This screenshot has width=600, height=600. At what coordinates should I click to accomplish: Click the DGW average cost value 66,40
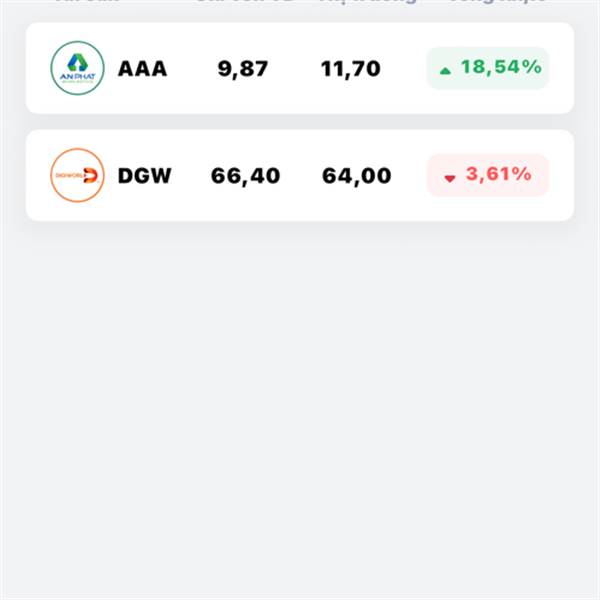pyautogui.click(x=245, y=176)
